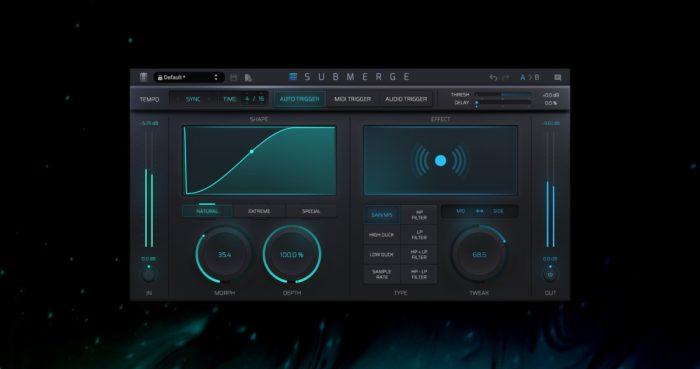Image resolution: width=700 pixels, height=369 pixels.
Task: Click the TIME label
Action: 229,99
